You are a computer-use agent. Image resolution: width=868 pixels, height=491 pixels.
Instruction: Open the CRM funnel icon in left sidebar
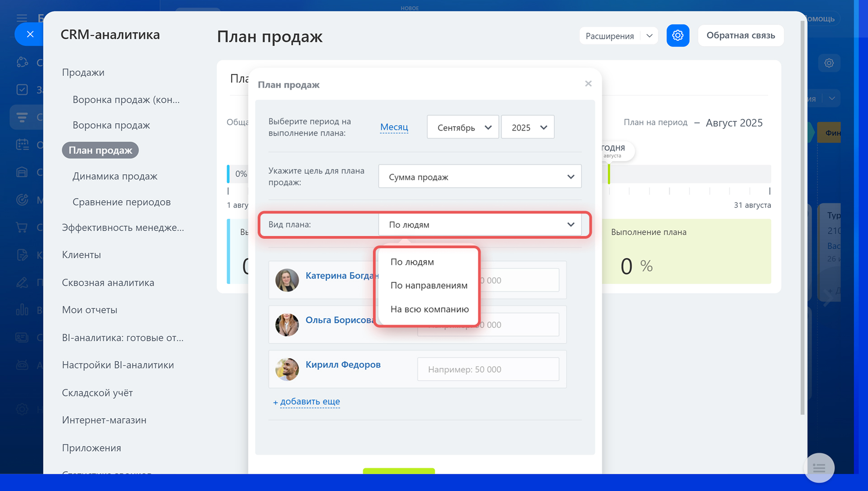click(22, 117)
